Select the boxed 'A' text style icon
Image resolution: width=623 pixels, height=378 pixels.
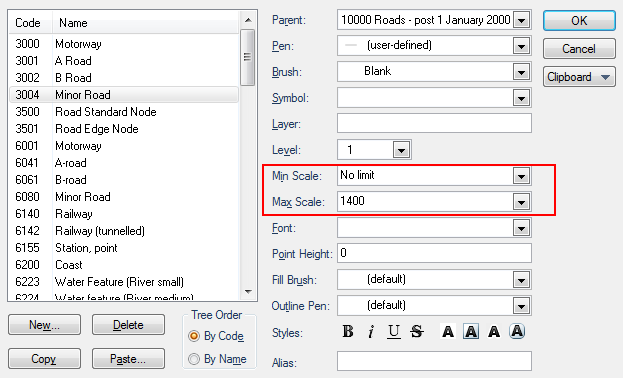pyautogui.click(x=471, y=331)
